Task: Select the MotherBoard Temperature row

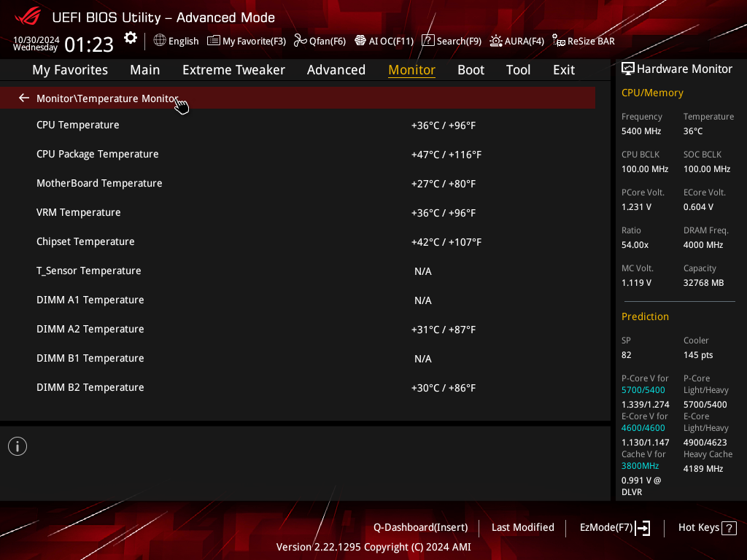Action: point(298,183)
